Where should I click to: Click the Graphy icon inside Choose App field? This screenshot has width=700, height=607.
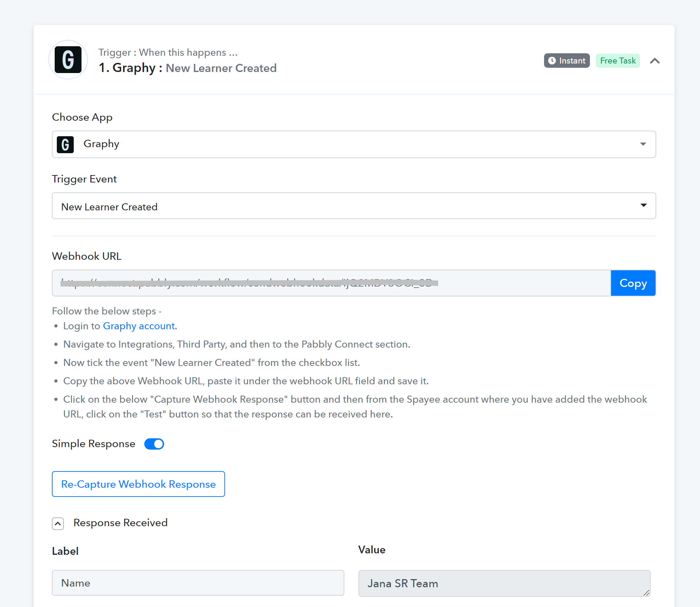65,144
